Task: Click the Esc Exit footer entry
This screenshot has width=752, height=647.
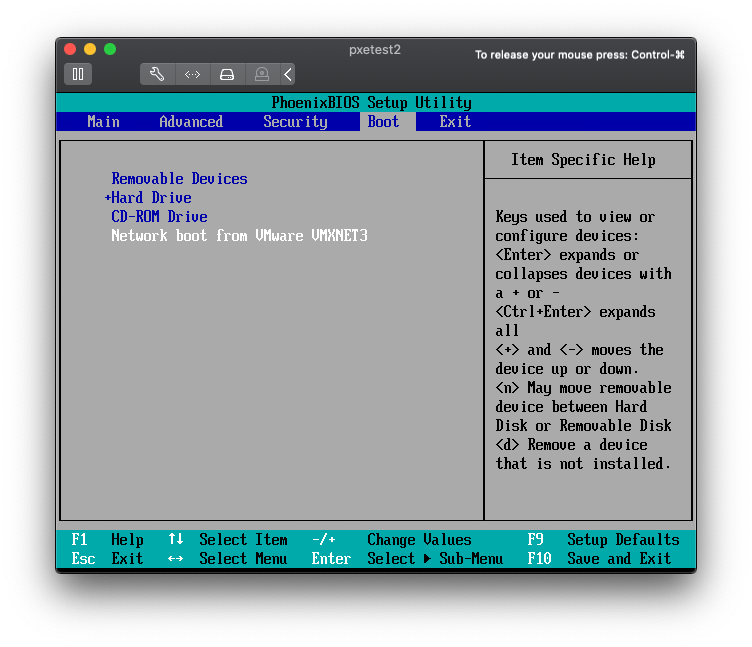Action: (x=107, y=559)
